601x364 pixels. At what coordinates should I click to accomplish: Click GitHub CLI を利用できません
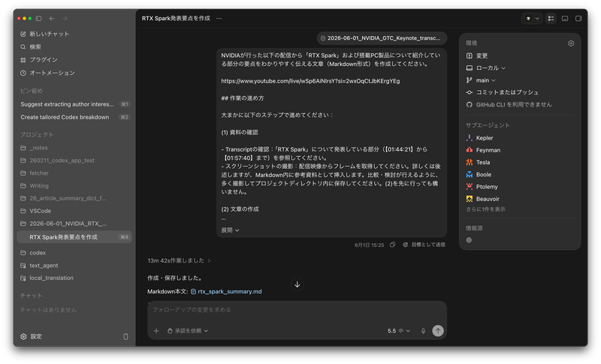[509, 105]
